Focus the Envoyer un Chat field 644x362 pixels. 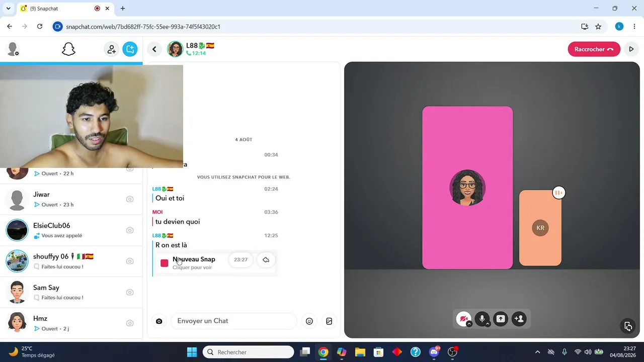[x=234, y=321]
